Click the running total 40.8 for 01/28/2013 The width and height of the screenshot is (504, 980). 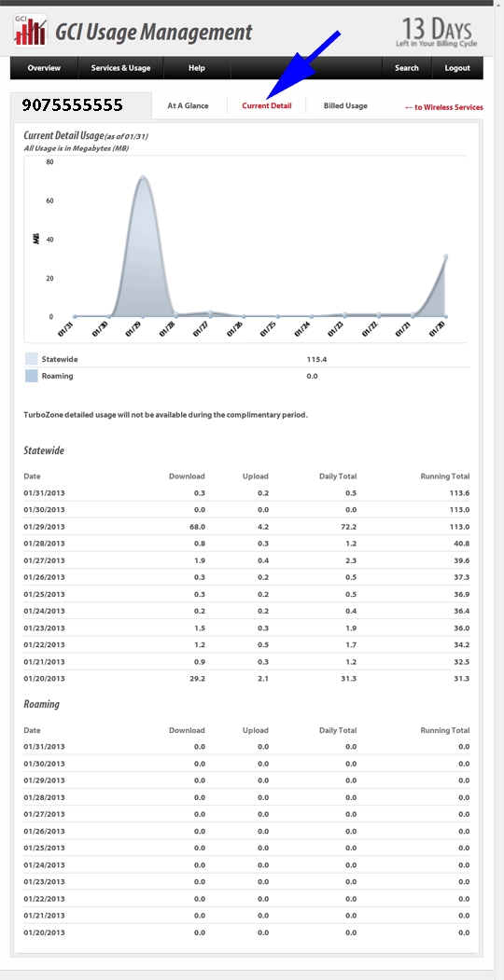click(x=462, y=543)
